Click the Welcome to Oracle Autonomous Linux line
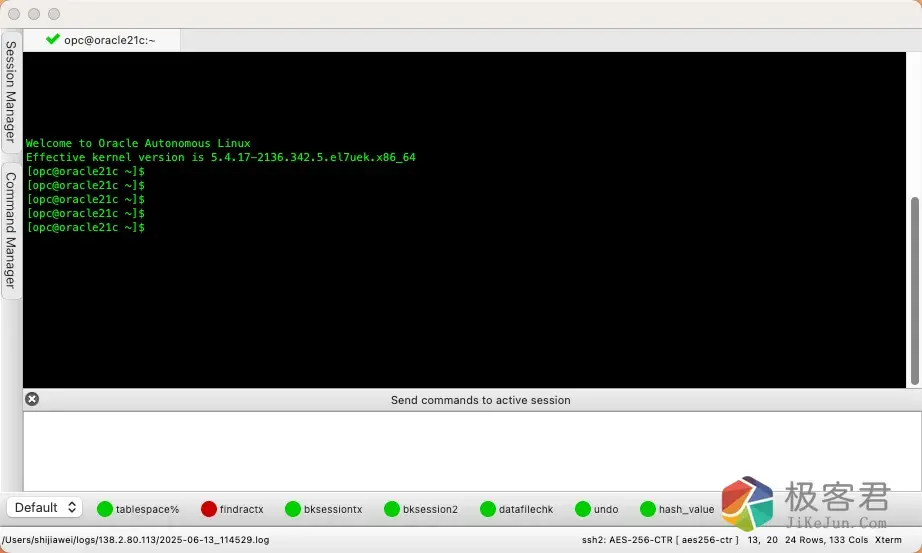Screen dimensions: 922x553 coord(138,143)
